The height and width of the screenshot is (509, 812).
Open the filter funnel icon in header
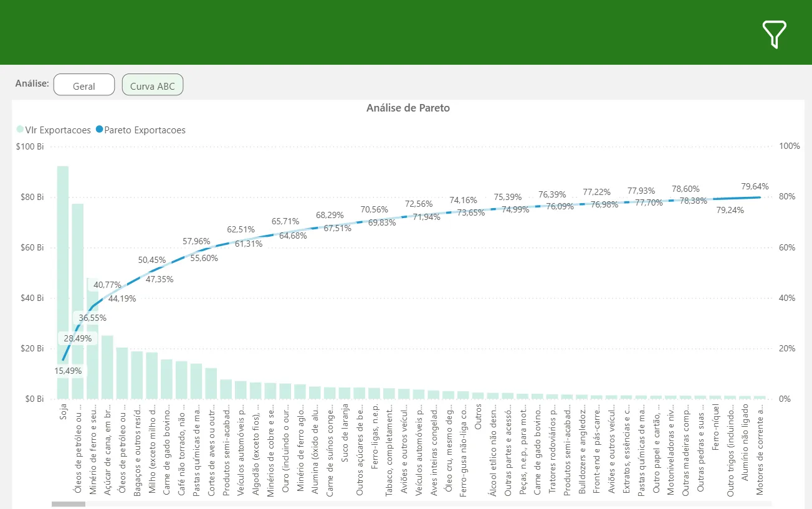pyautogui.click(x=774, y=34)
